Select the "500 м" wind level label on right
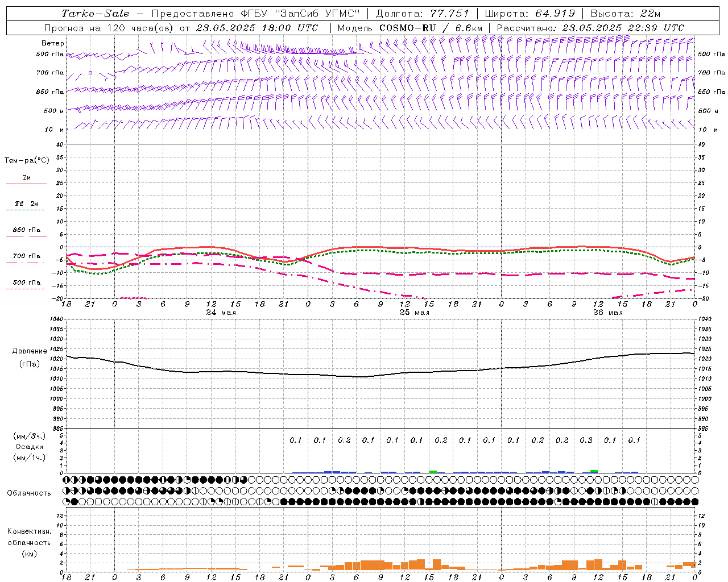This screenshot has height=582, width=728. point(708,111)
